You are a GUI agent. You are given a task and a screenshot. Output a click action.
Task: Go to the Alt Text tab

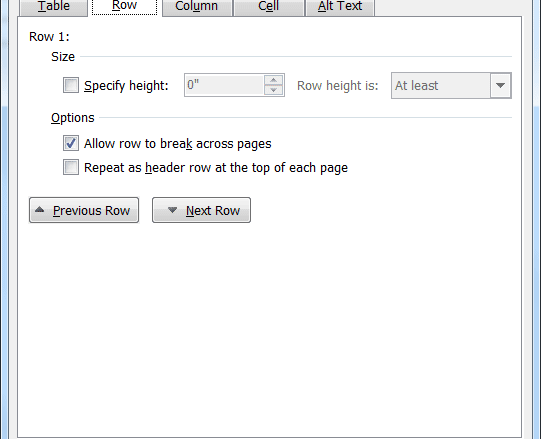340,6
